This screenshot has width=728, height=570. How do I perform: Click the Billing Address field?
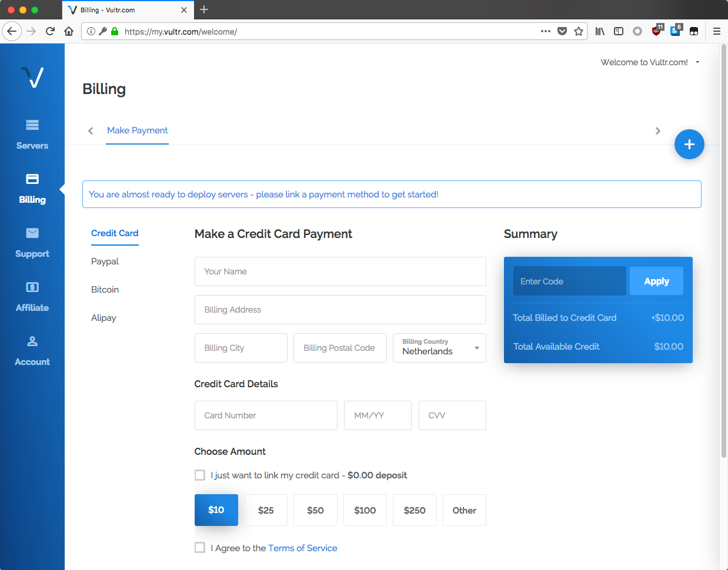coord(340,310)
